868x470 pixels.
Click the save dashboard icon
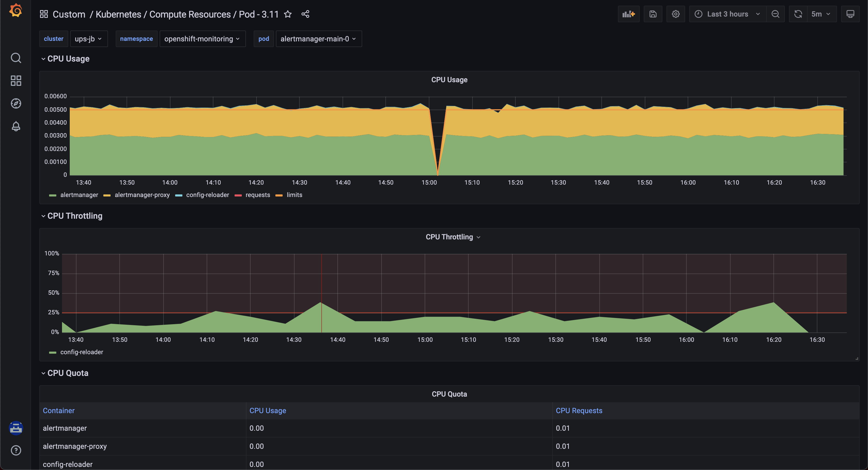(x=653, y=14)
